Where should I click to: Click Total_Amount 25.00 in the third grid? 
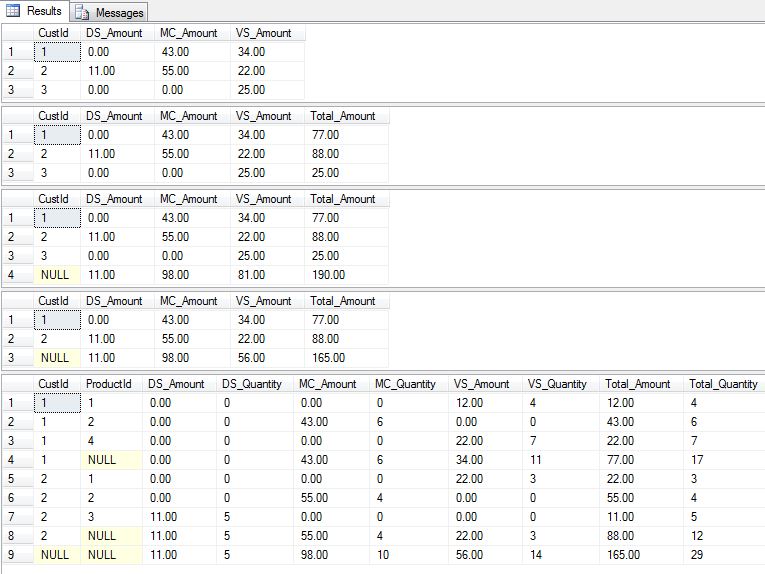pos(346,256)
